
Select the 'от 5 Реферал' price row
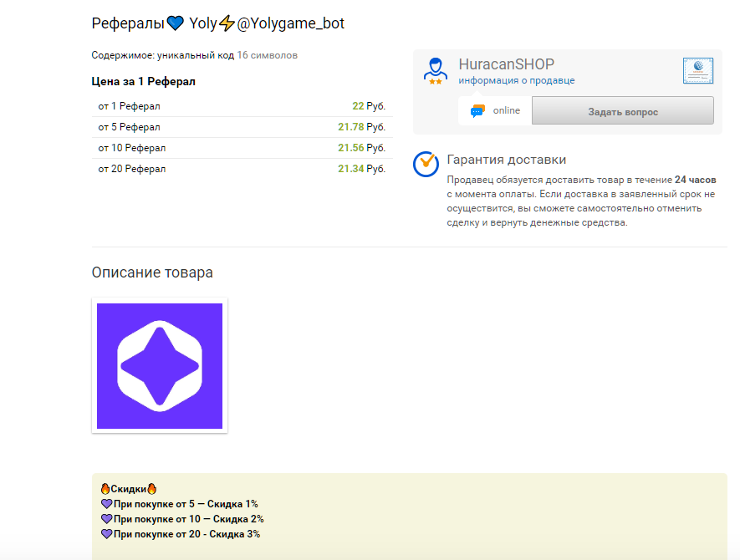(x=242, y=127)
